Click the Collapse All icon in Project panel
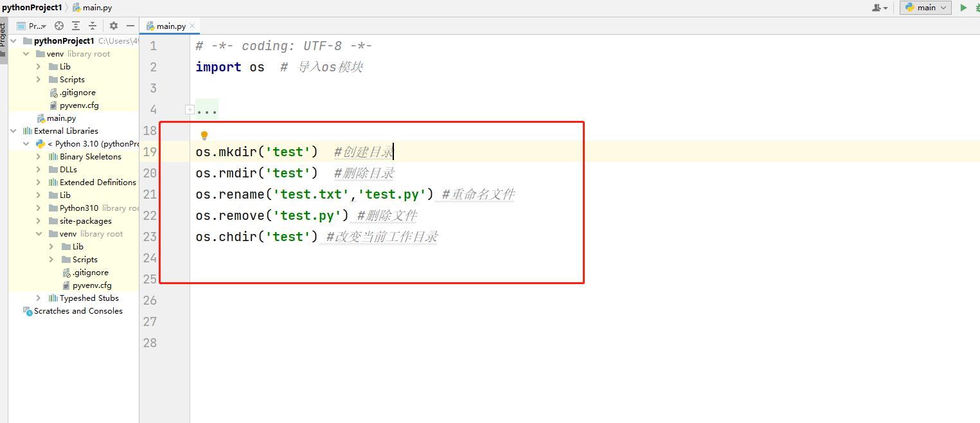The image size is (980, 423). (x=93, y=26)
